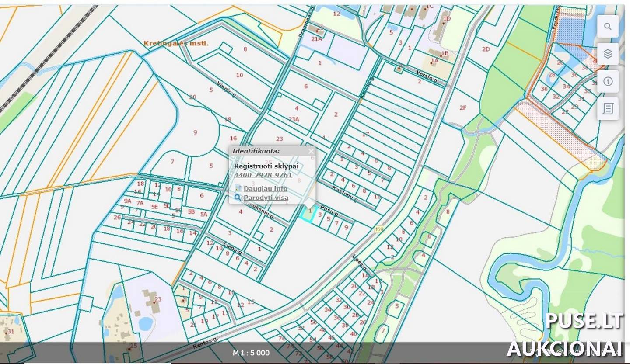
Task: Select parcel 1D building
Action: pos(446,18)
